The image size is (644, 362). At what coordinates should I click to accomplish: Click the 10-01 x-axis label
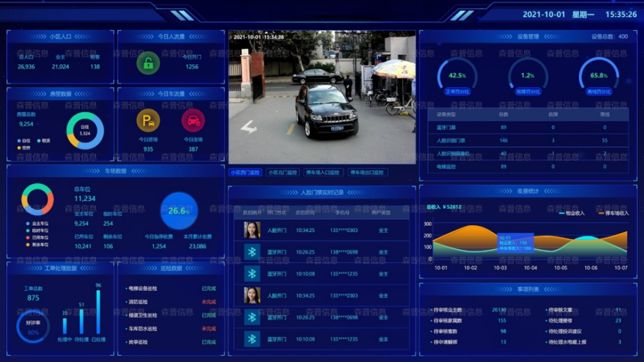(x=440, y=268)
